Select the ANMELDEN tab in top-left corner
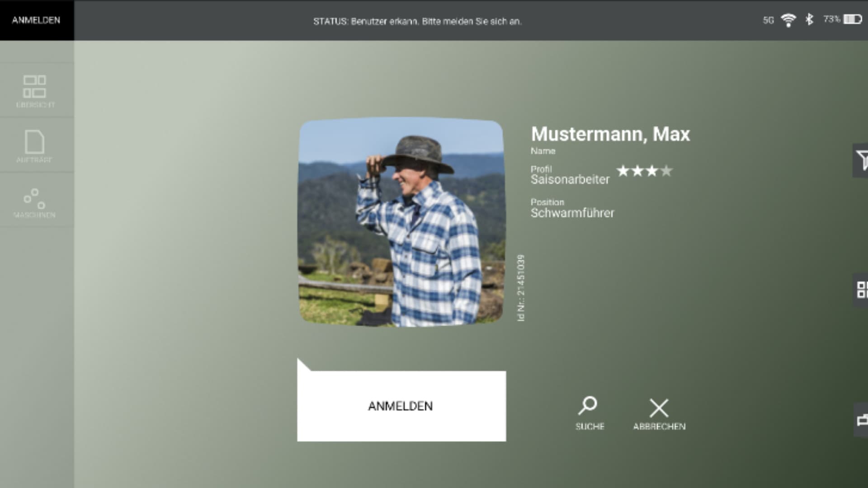The height and width of the screenshot is (488, 868). [37, 20]
